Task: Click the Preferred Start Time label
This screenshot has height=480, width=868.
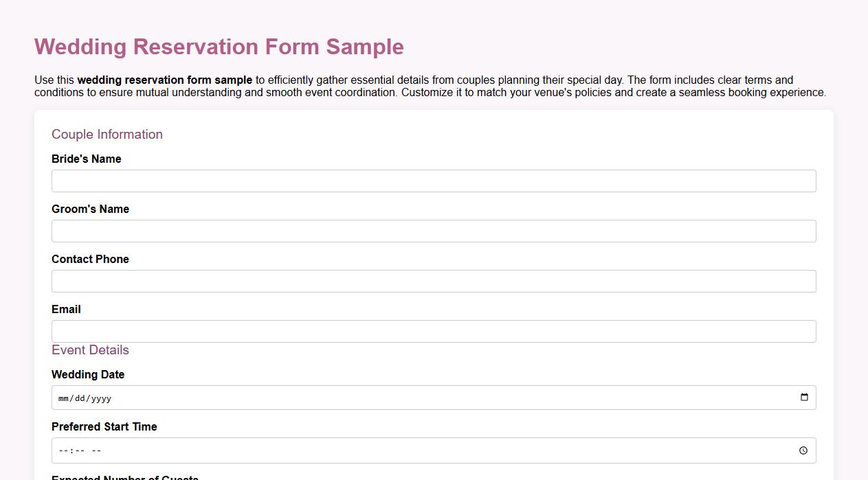Action: (104, 426)
